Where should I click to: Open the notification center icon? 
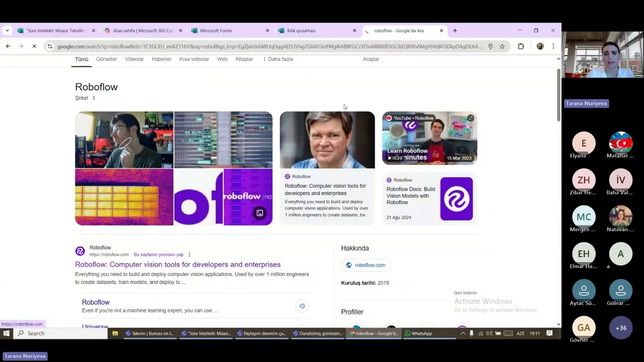point(549,333)
